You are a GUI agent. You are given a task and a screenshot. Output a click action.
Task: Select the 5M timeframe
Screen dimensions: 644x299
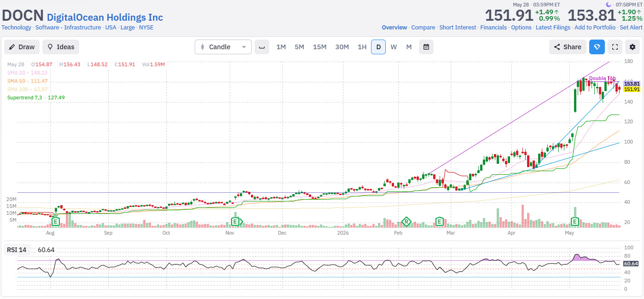pyautogui.click(x=299, y=47)
